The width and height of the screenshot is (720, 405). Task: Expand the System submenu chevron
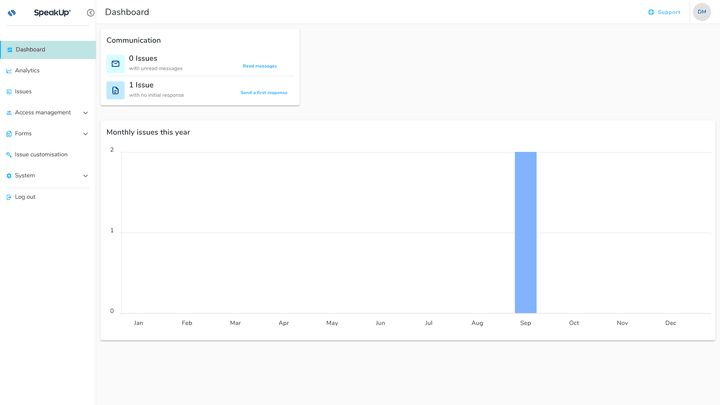tap(85, 176)
